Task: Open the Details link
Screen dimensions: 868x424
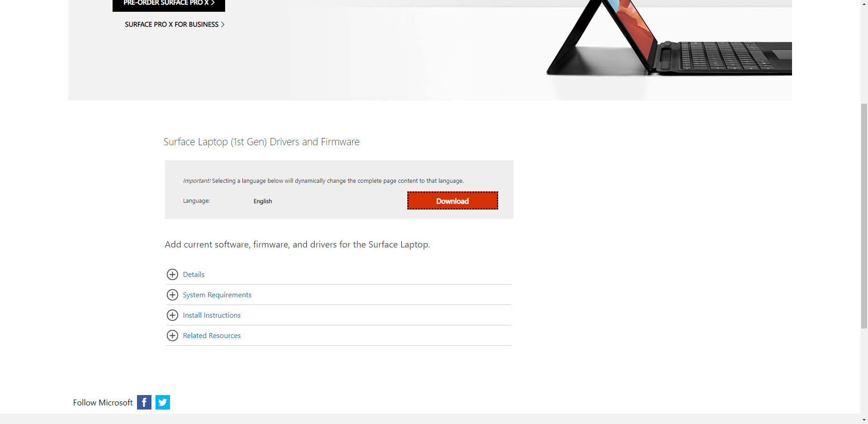Action: pyautogui.click(x=193, y=275)
